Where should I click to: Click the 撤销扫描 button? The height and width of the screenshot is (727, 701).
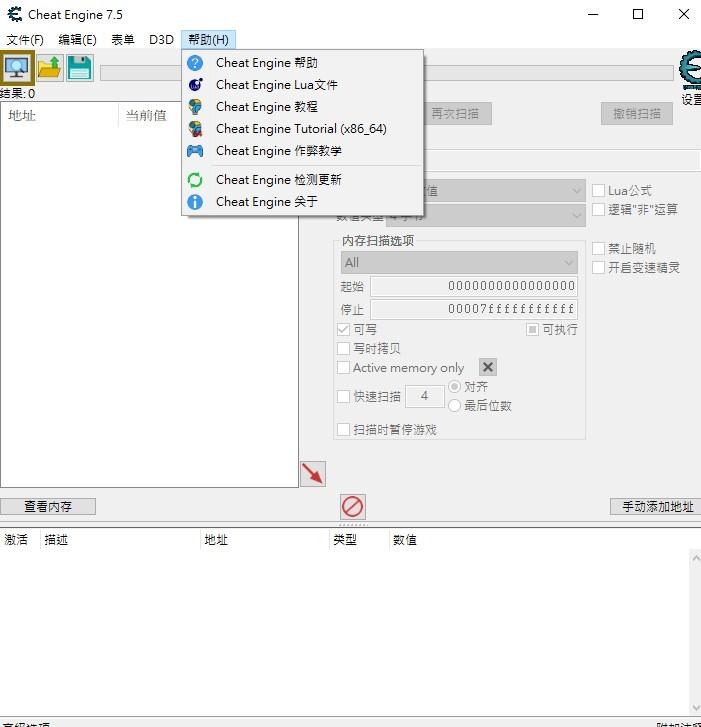(x=637, y=114)
